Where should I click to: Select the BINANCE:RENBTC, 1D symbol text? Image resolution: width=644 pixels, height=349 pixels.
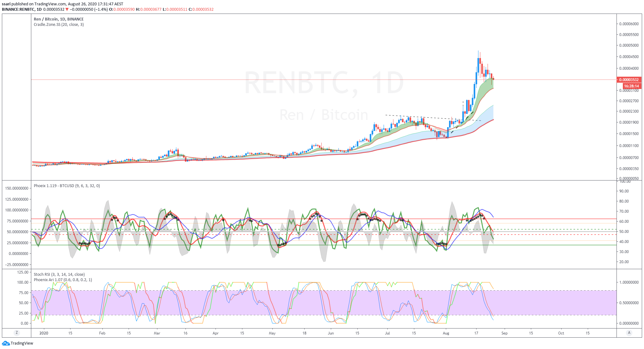22,9
